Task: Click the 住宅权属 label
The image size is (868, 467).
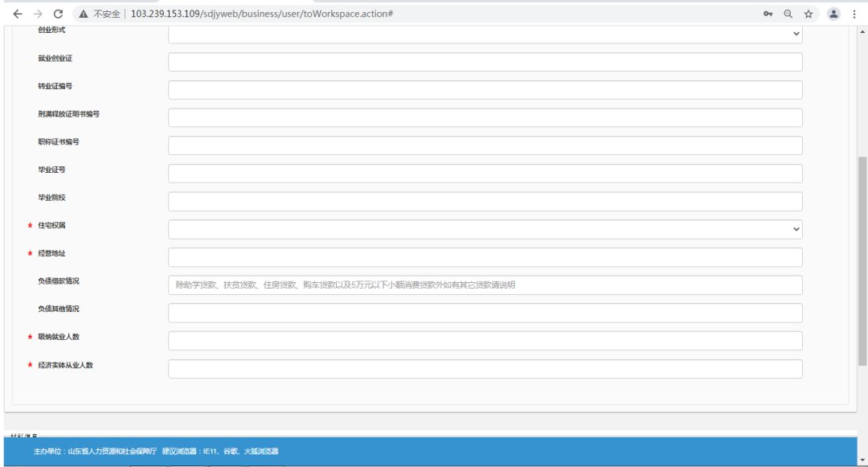Action: coord(51,225)
